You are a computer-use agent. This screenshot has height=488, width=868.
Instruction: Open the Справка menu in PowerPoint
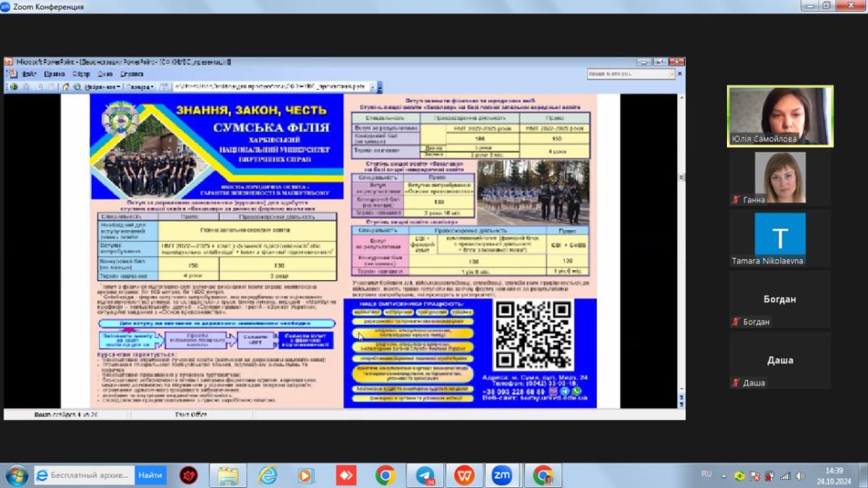click(132, 74)
